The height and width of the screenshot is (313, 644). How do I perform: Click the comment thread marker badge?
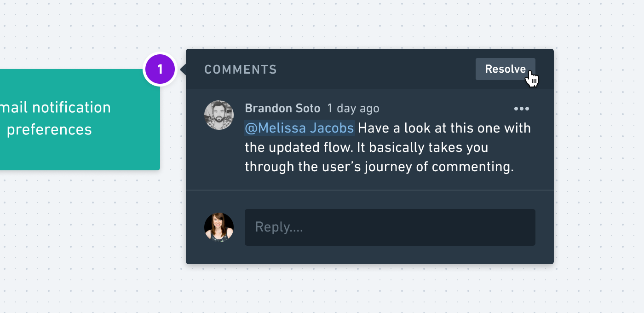[160, 69]
